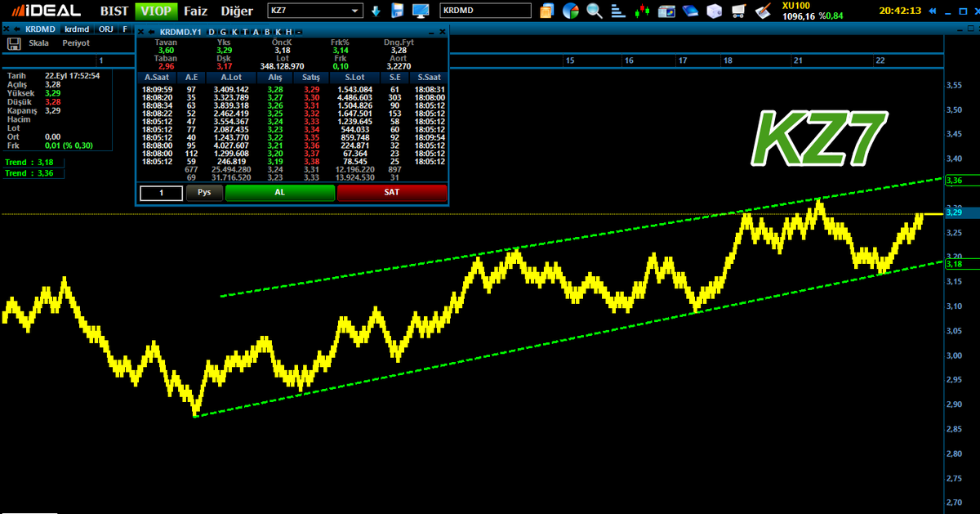The height and width of the screenshot is (514, 980).
Task: Click the H button in KRDMD.Y1 title
Action: 288,31
